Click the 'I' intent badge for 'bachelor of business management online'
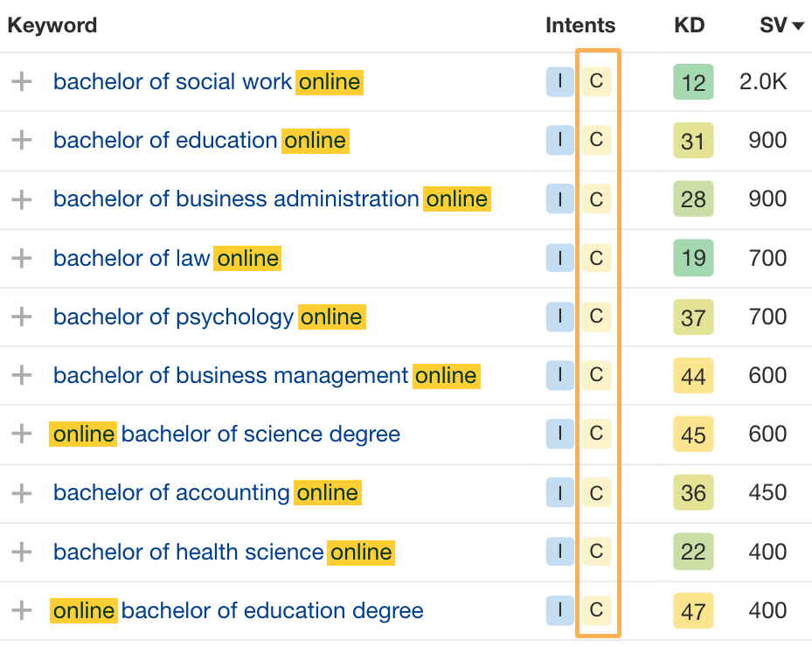812x647 pixels. pyautogui.click(x=559, y=375)
